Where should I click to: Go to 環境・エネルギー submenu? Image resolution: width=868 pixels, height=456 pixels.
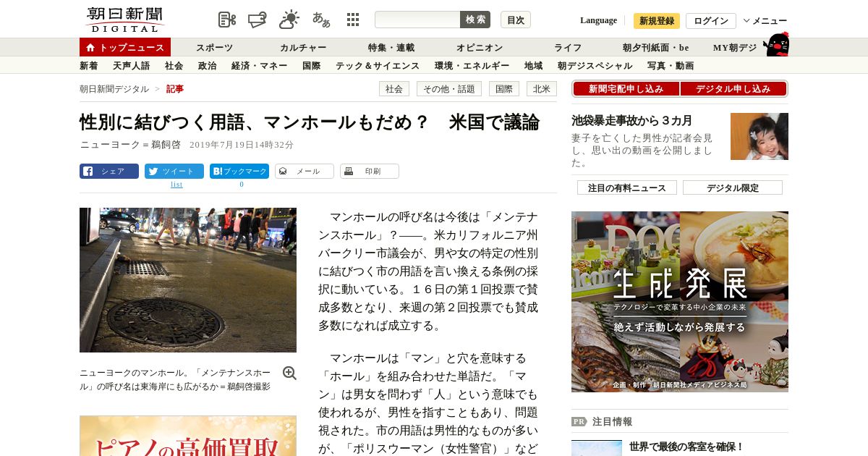(472, 66)
